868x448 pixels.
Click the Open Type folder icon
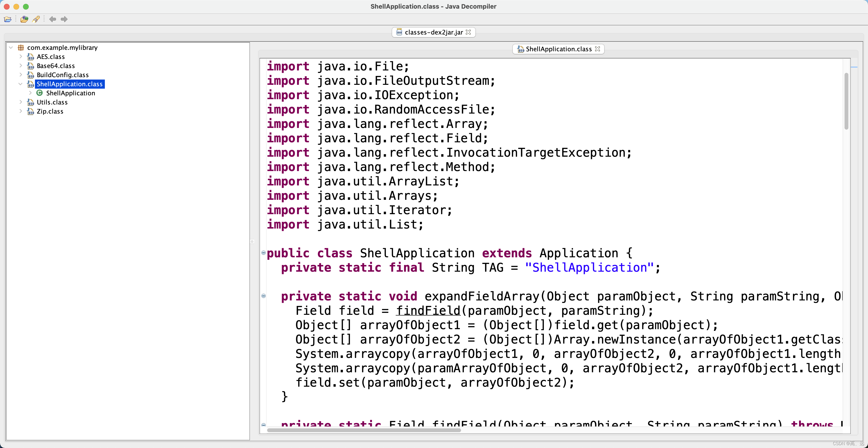click(24, 19)
